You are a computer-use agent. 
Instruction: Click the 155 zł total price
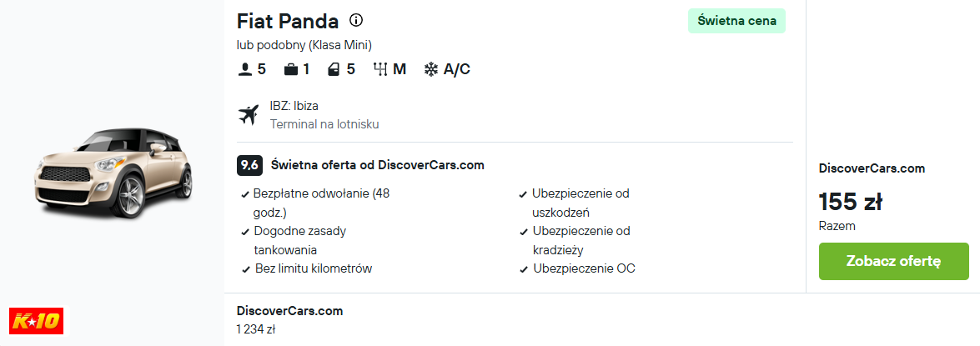pos(850,202)
